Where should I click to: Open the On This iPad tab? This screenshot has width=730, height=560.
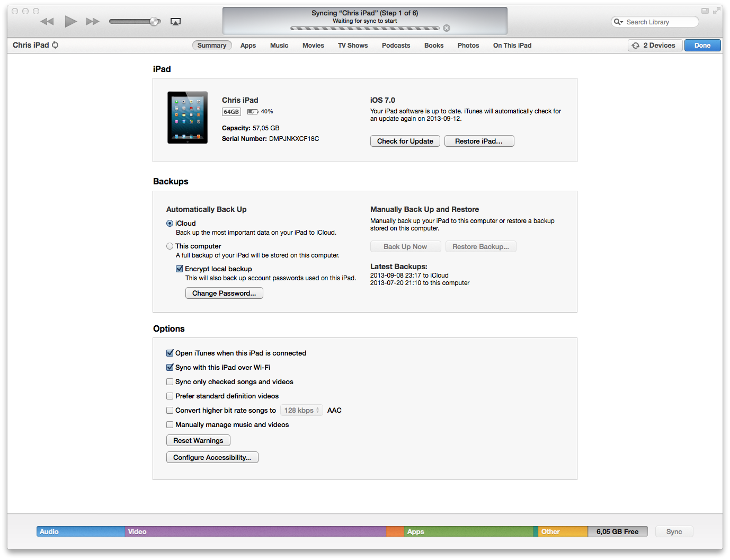point(512,46)
